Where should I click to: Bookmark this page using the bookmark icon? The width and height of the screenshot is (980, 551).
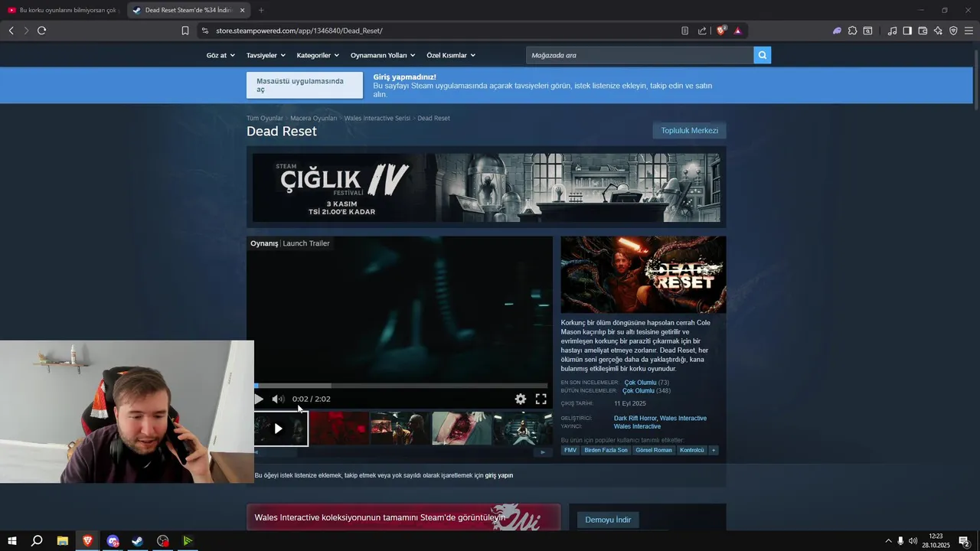(x=185, y=31)
